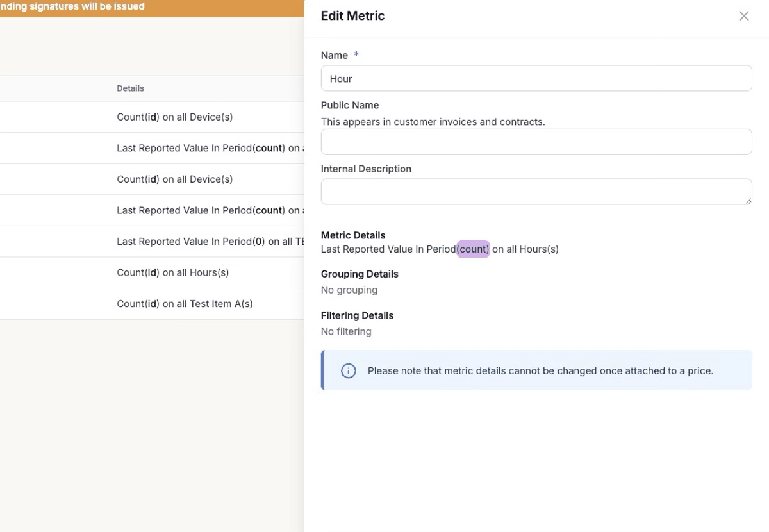Screen dimensions: 769x532
Task: Close the Edit Metric panel
Action: pyautogui.click(x=743, y=16)
